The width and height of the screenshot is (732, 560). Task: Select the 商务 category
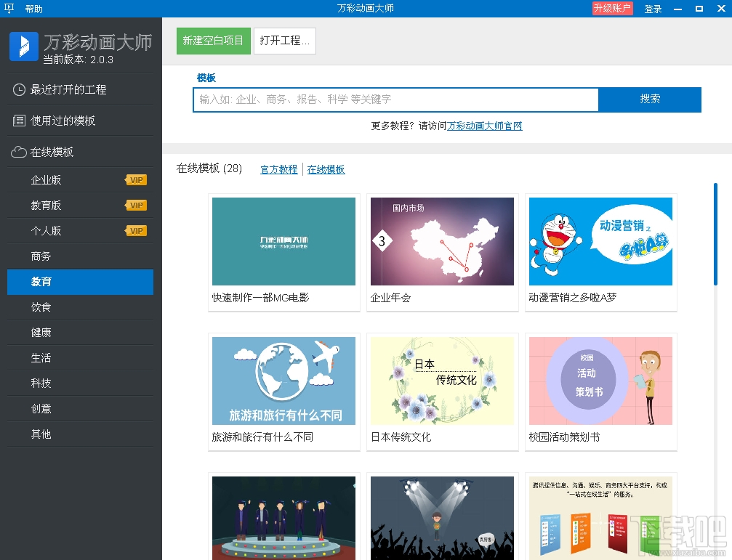point(80,256)
